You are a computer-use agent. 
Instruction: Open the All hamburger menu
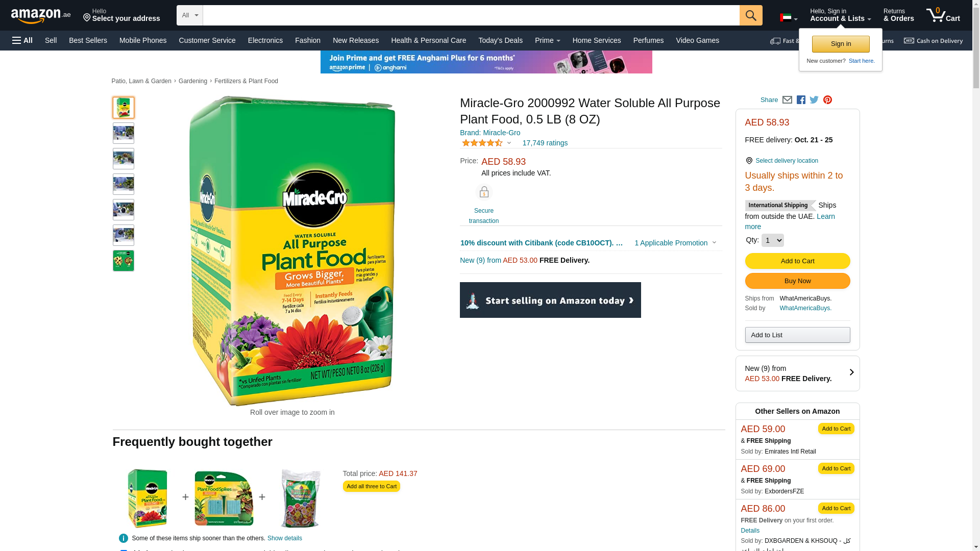pyautogui.click(x=22, y=40)
